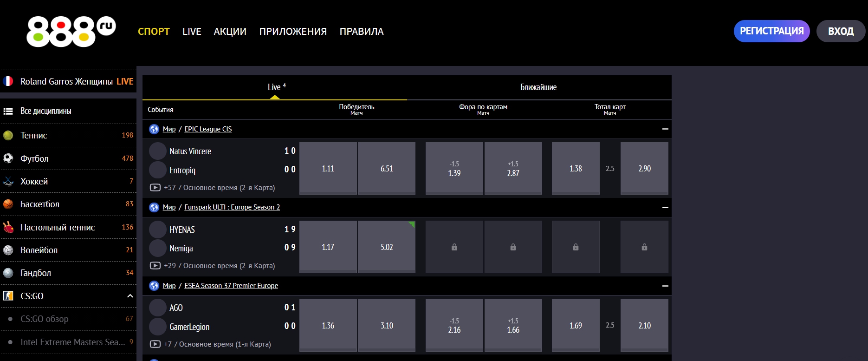Open CS:GO обзор in sidebar
The height and width of the screenshot is (361, 868).
pyautogui.click(x=45, y=319)
